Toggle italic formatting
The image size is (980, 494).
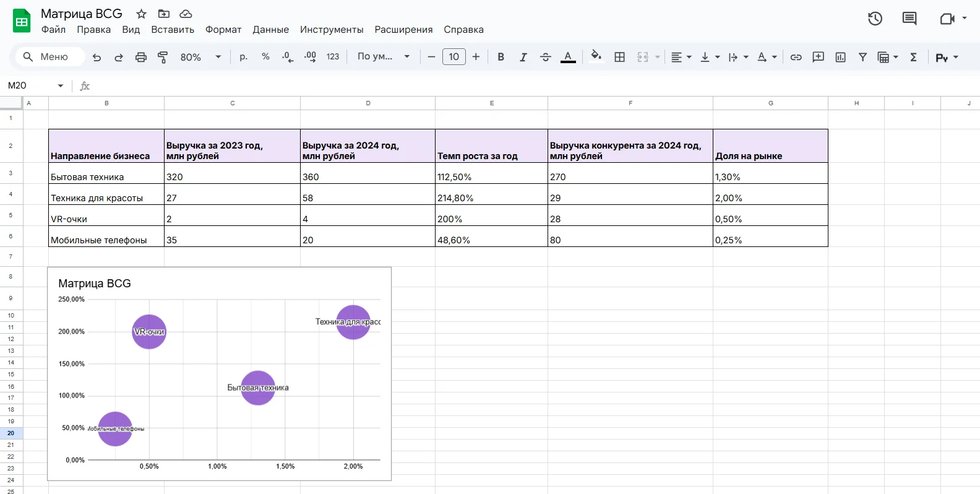coord(523,57)
